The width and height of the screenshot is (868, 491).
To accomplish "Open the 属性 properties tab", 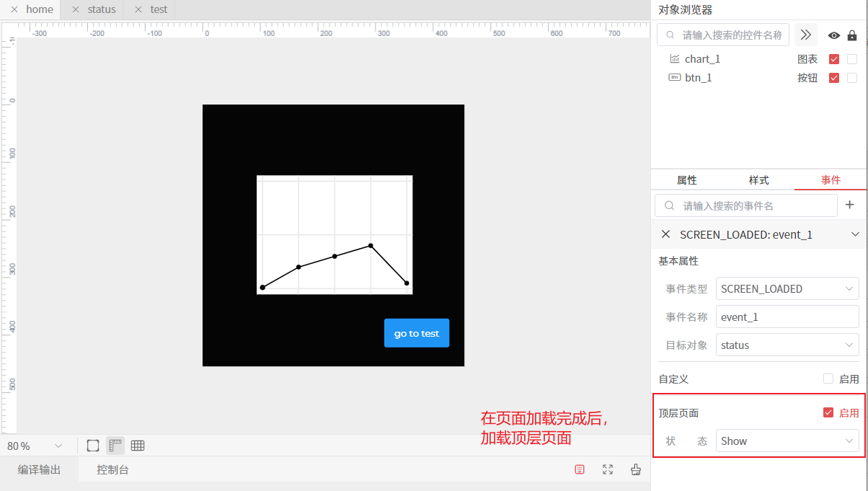I will pyautogui.click(x=686, y=180).
